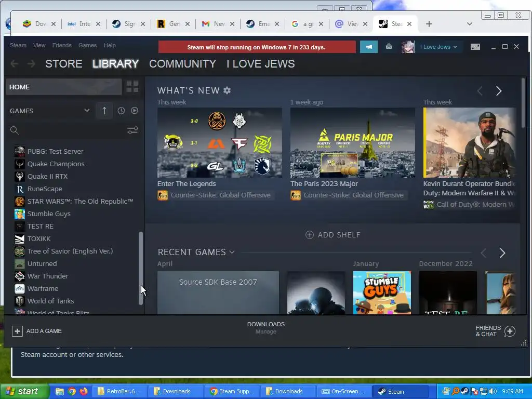Open the View menu
Image resolution: width=532 pixels, height=399 pixels.
[x=39, y=45]
